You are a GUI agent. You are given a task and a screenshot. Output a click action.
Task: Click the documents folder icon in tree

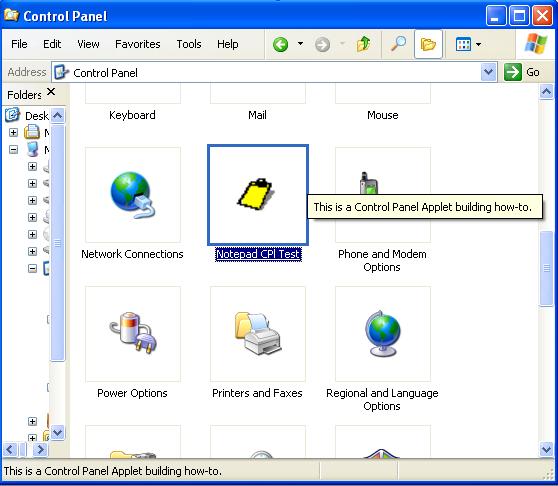tap(32, 132)
